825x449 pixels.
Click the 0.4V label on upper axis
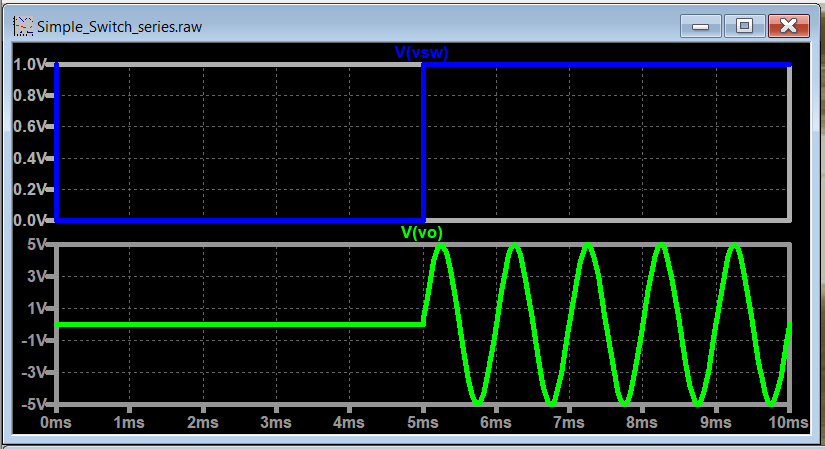29,158
